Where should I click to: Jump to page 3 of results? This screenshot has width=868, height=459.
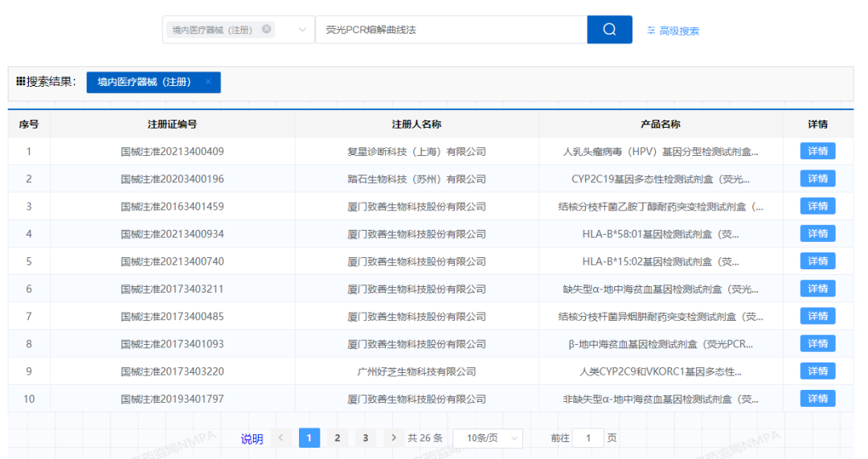pyautogui.click(x=365, y=438)
